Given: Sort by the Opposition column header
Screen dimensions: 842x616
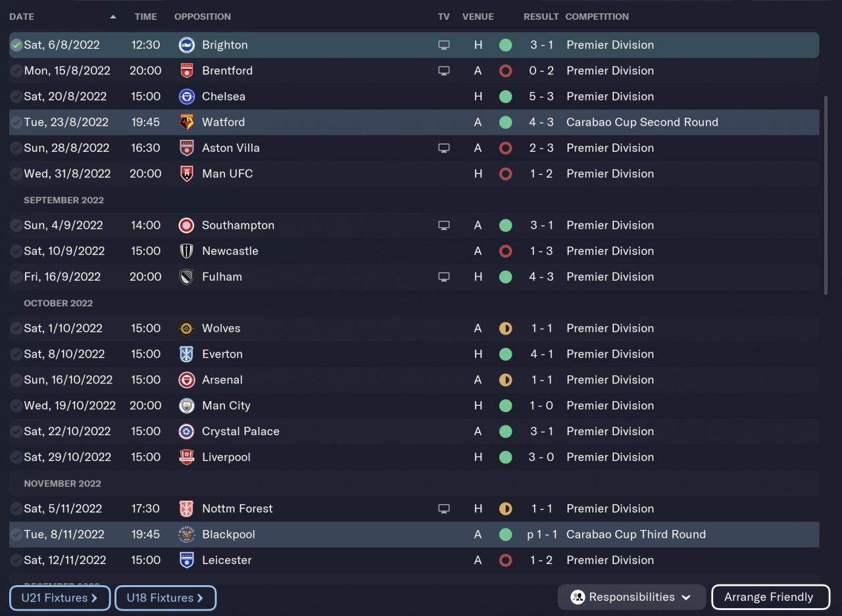Looking at the screenshot, I should tap(203, 16).
